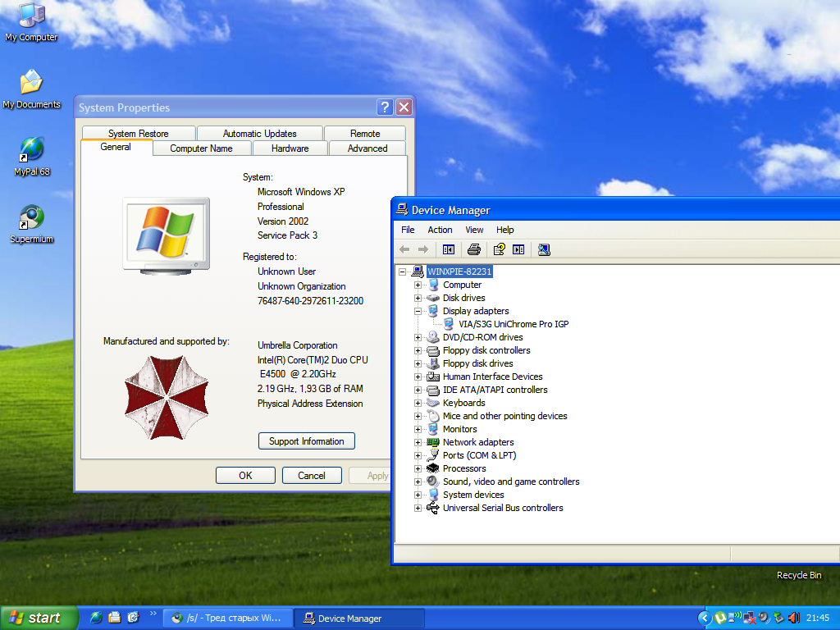Click Safely Remove Hardware tray icon
Image resolution: width=840 pixels, height=630 pixels.
coord(778,619)
